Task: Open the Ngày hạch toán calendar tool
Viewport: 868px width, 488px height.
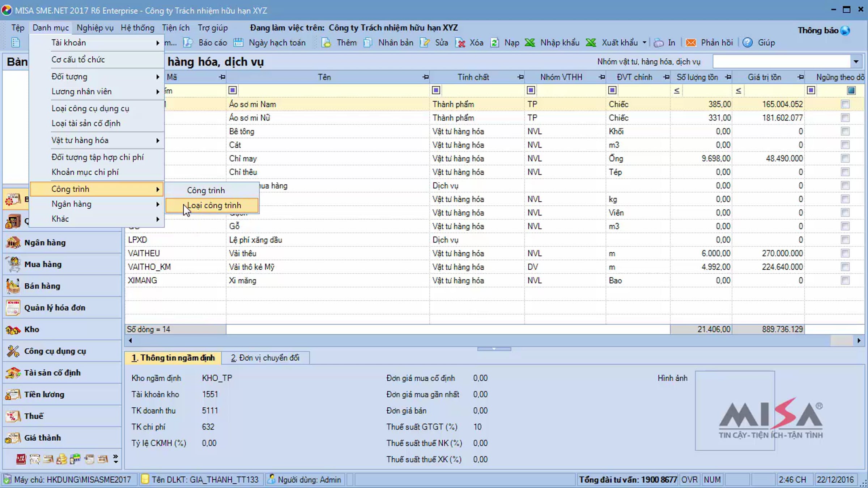Action: coord(270,43)
